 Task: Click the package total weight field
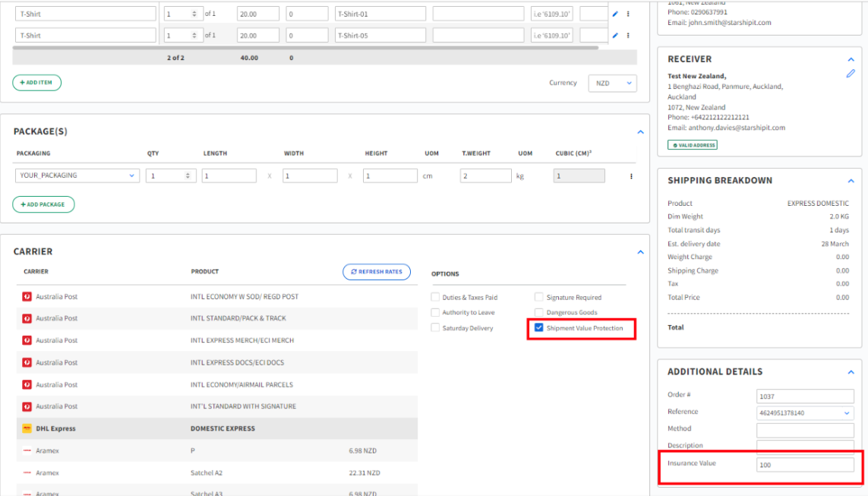tap(485, 175)
